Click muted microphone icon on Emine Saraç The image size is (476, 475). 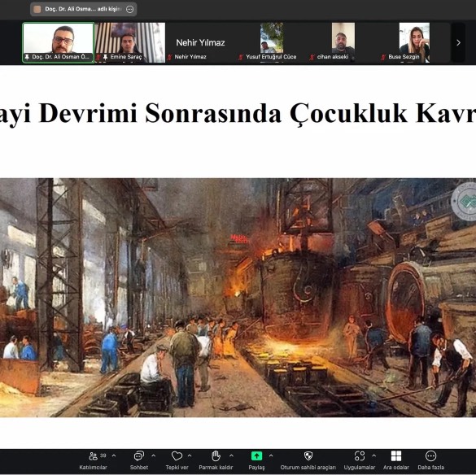98,57
